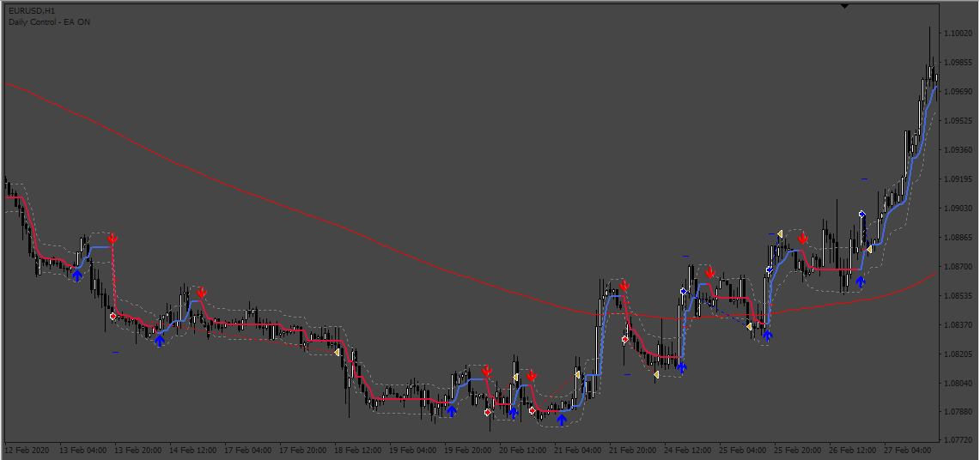Click the '17 Feb 20:00' time label
The height and width of the screenshot is (460, 980).
pyautogui.click(x=301, y=450)
